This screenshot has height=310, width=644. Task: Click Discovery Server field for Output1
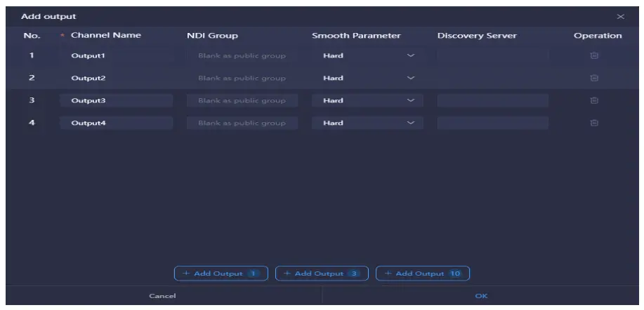coord(493,55)
